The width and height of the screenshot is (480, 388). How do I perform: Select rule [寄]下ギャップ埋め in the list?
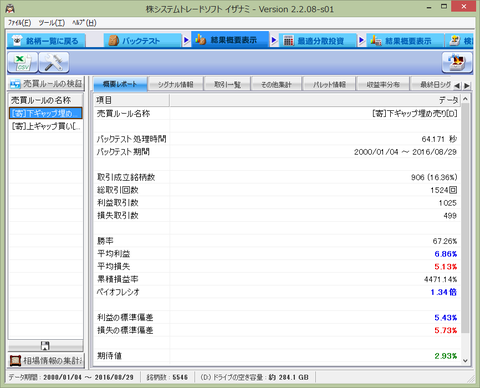45,113
